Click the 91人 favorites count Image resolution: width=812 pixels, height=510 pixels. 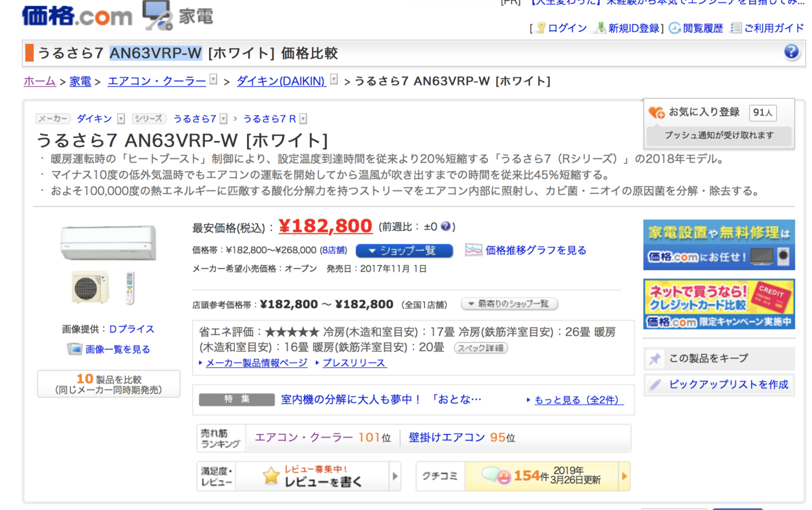coord(763,112)
